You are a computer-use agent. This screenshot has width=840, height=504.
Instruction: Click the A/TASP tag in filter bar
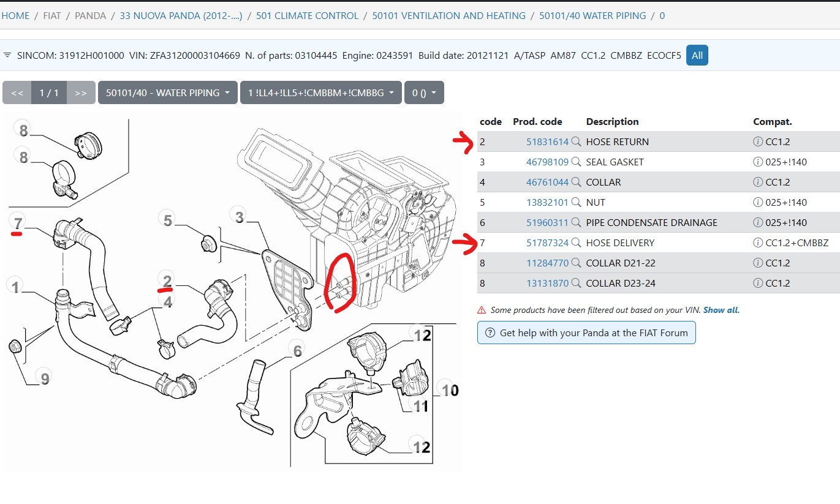(x=529, y=55)
